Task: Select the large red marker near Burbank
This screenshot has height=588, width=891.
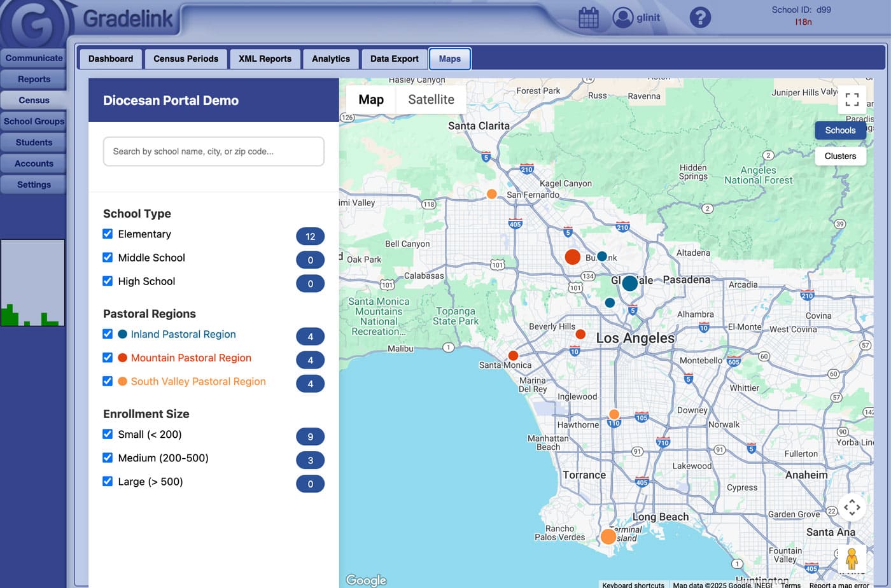Action: point(572,257)
